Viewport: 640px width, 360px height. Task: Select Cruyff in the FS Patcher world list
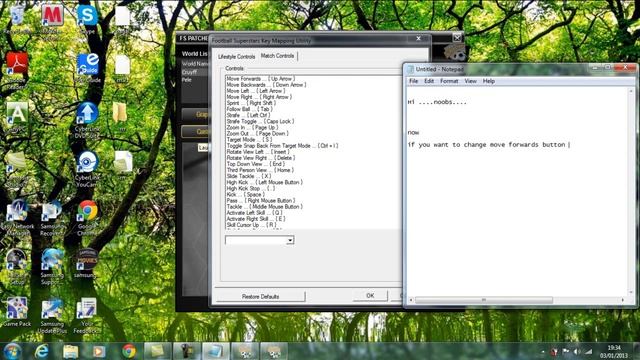pyautogui.click(x=189, y=72)
